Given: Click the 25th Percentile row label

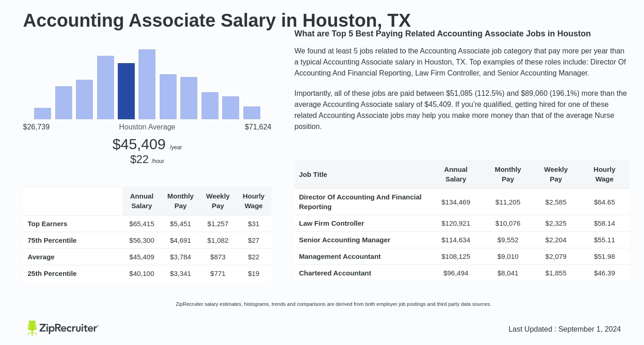Looking at the screenshot, I should click(x=52, y=274).
